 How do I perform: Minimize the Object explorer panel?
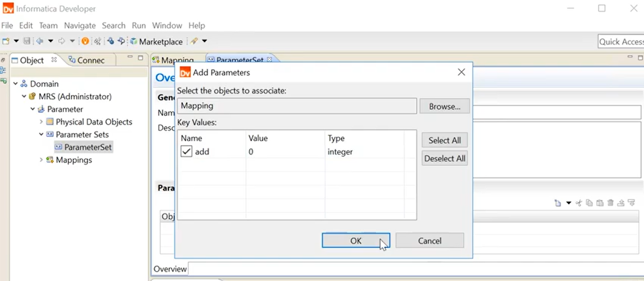tap(131, 57)
